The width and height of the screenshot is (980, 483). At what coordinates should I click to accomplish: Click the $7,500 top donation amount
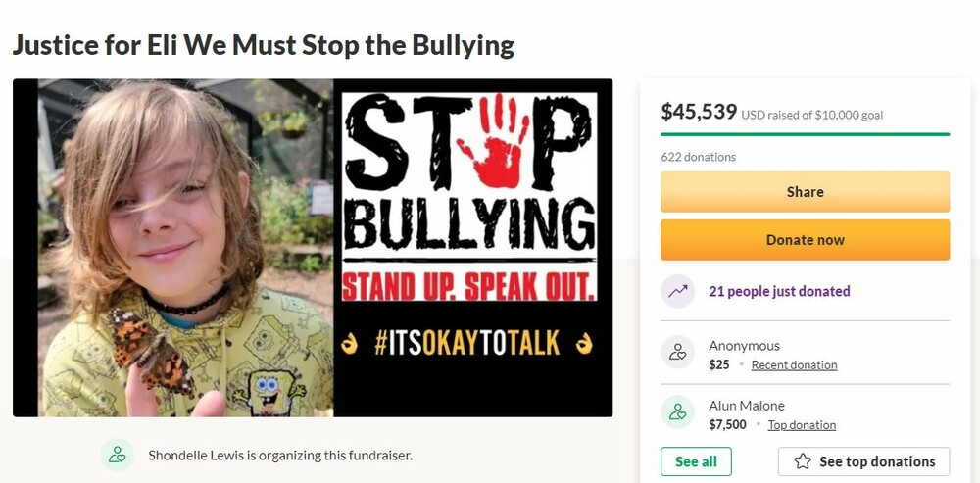tap(727, 425)
